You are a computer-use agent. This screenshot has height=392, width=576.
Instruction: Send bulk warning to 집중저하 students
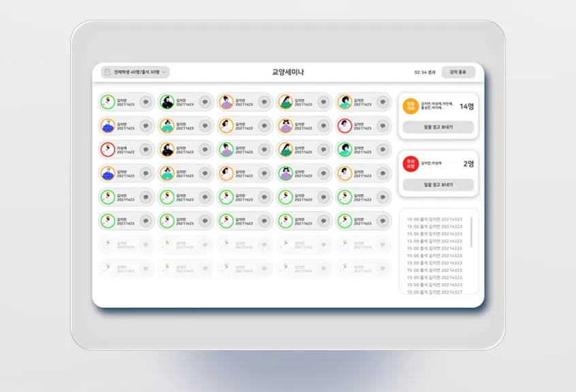[438, 127]
